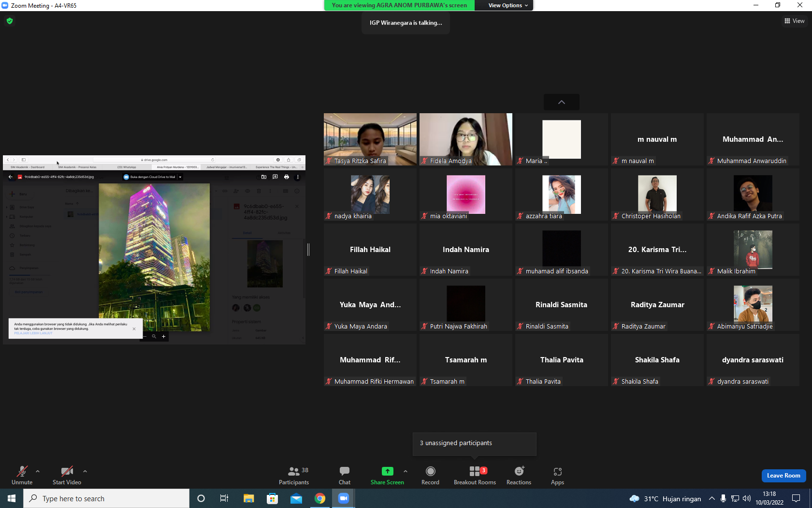This screenshot has width=812, height=508.
Task: Open the View Options dropdown
Action: pyautogui.click(x=507, y=5)
